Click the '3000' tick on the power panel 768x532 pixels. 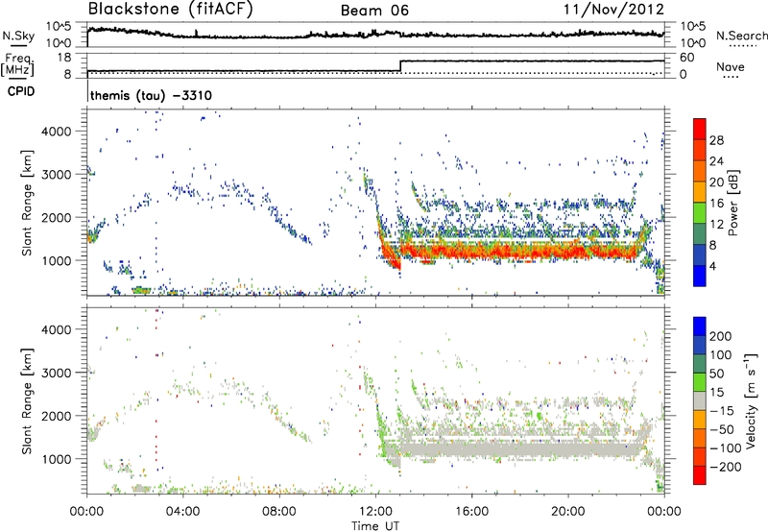[x=57, y=175]
